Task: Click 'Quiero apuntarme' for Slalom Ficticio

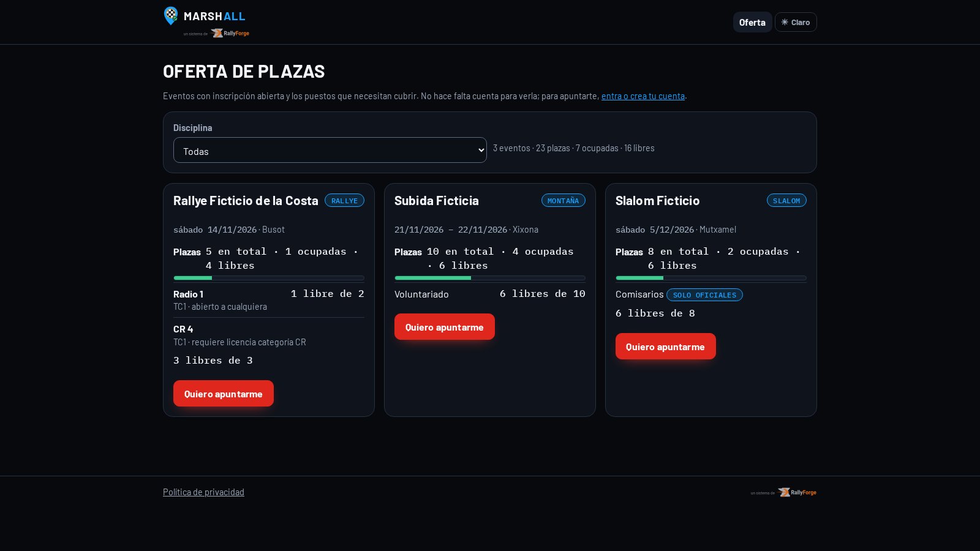Action: [666, 347]
